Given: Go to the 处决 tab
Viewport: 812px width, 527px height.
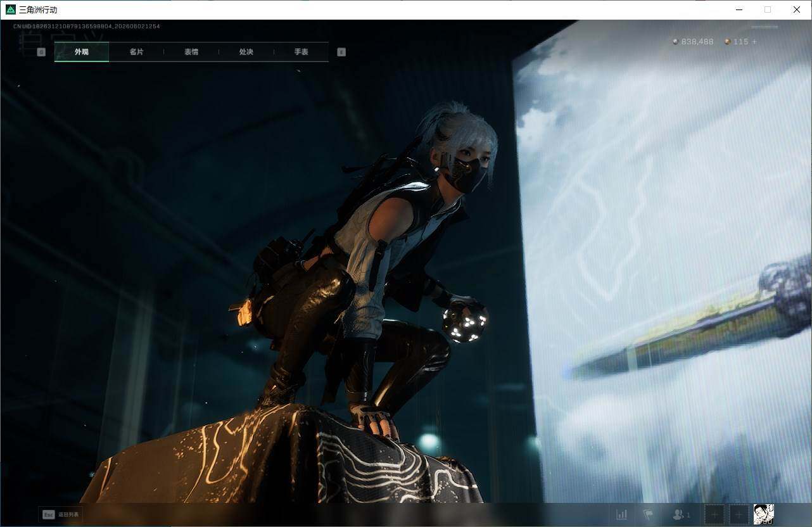Looking at the screenshot, I should click(246, 52).
